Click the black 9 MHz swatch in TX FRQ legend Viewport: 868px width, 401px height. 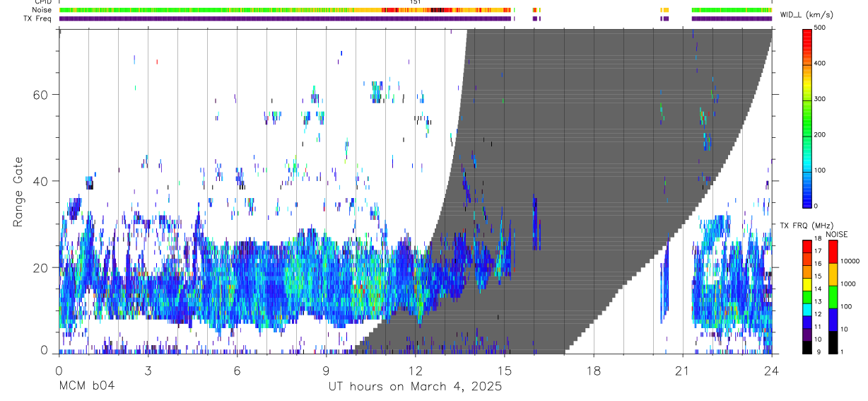[x=807, y=347]
